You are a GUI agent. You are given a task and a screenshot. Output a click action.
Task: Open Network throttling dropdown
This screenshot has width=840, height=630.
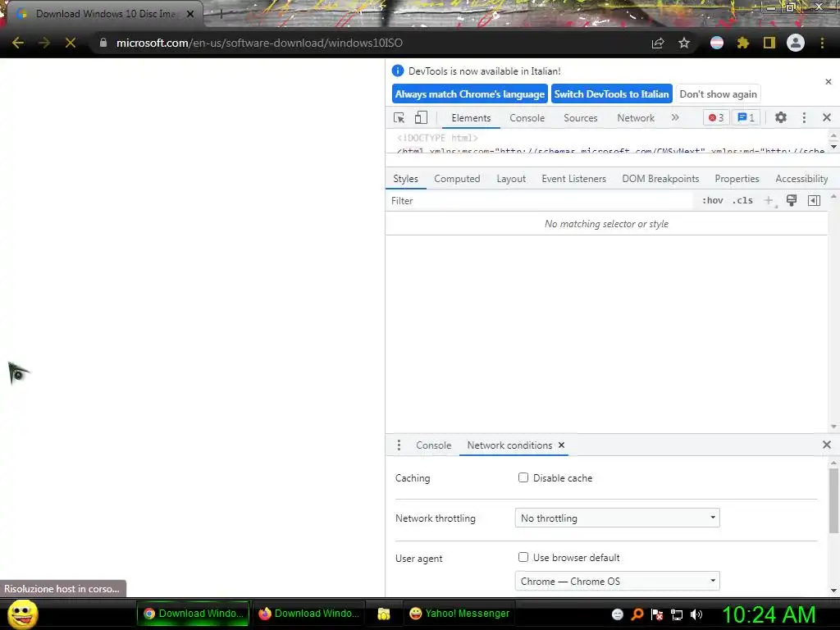click(617, 518)
